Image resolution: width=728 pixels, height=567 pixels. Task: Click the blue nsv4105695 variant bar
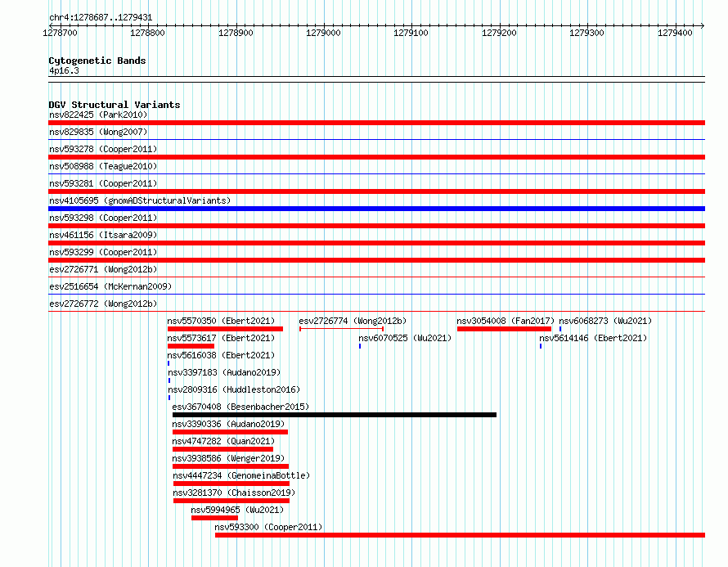click(x=376, y=209)
